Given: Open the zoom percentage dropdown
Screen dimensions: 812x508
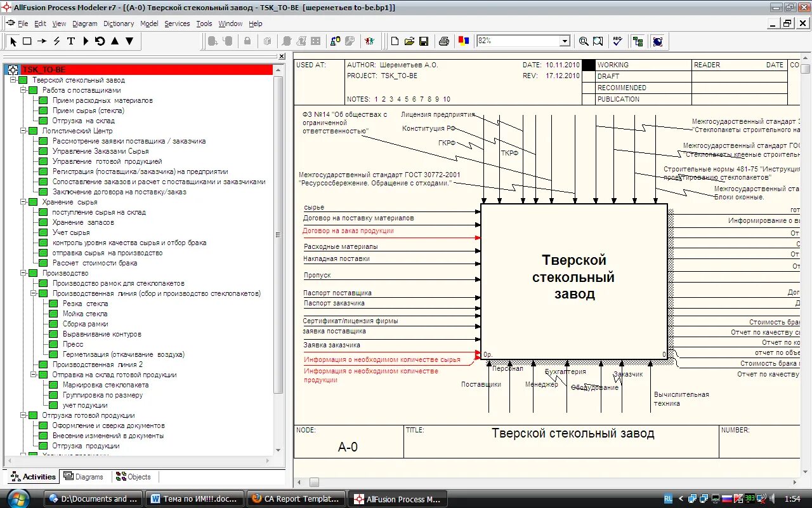Looking at the screenshot, I should 565,41.
